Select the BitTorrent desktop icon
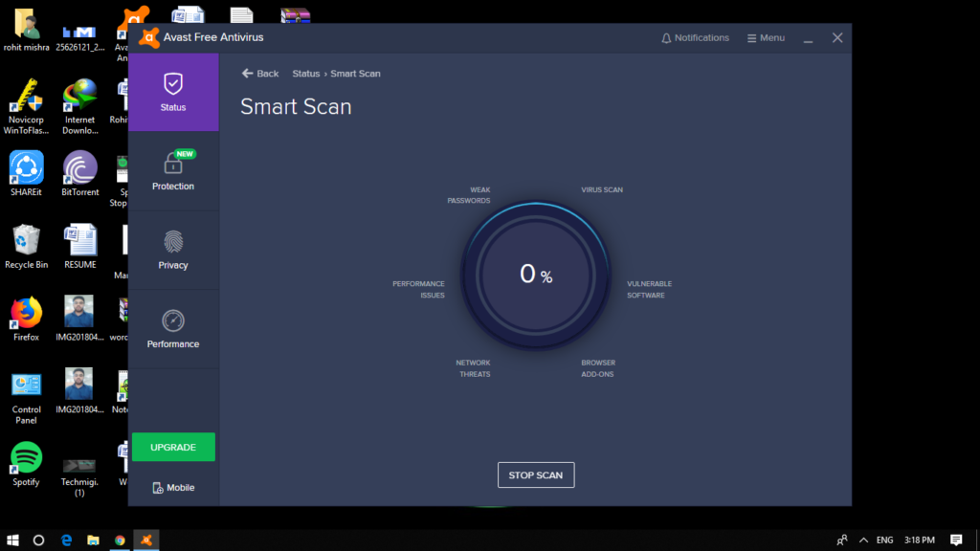 [x=80, y=174]
